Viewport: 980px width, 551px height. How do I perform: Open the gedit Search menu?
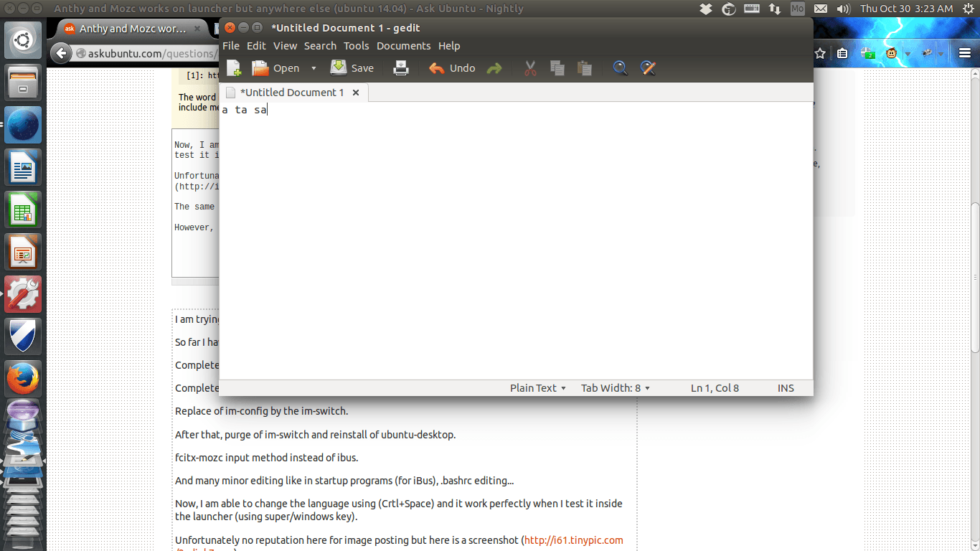[x=320, y=45]
